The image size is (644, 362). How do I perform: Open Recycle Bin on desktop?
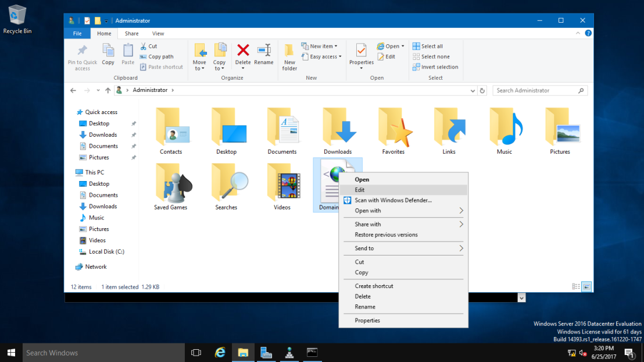[17, 19]
